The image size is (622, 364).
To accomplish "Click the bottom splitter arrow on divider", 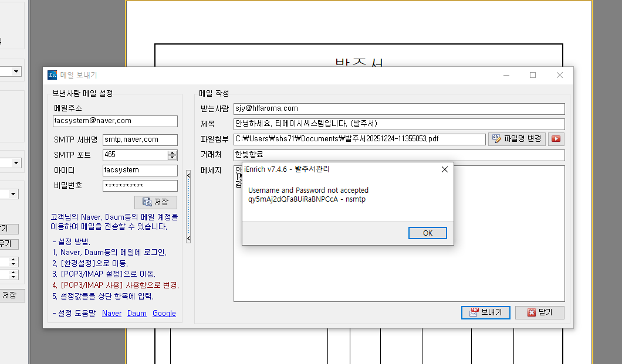I will 188,239.
